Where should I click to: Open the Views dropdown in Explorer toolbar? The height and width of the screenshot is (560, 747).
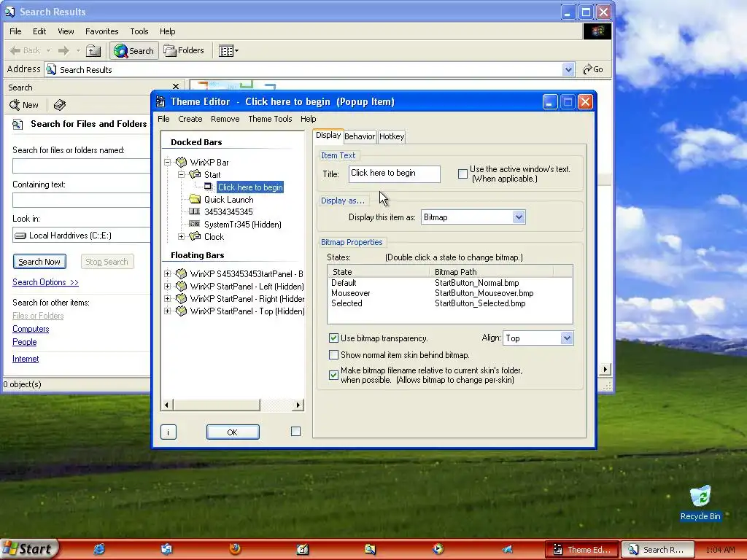[228, 50]
